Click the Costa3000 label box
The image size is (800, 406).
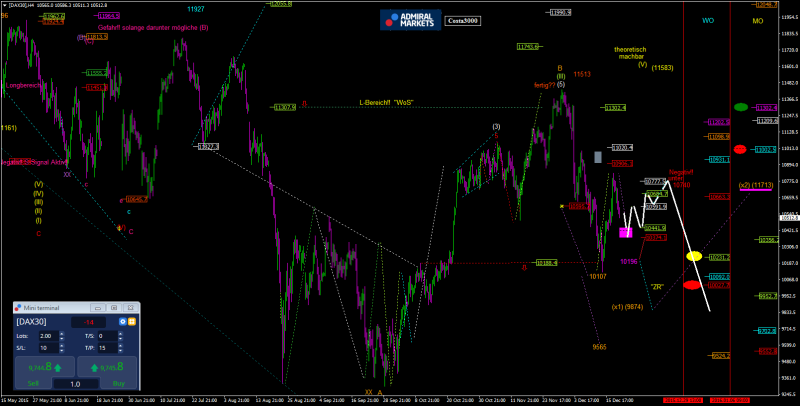point(462,20)
